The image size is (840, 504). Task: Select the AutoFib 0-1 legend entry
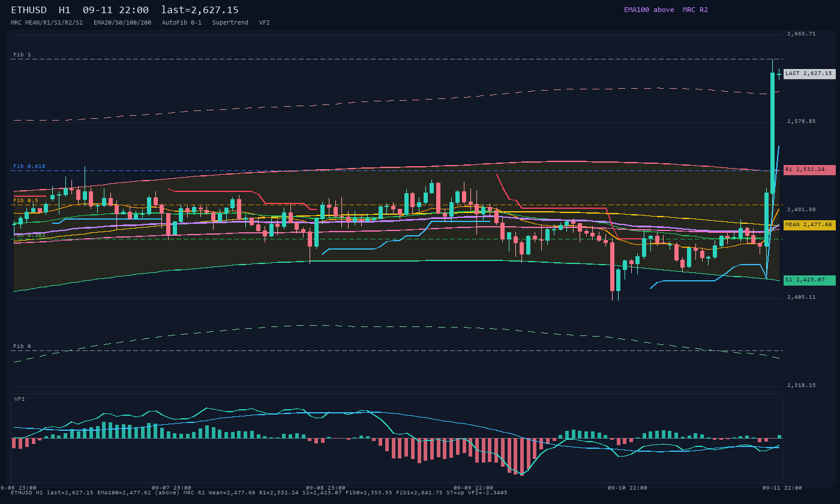click(182, 23)
